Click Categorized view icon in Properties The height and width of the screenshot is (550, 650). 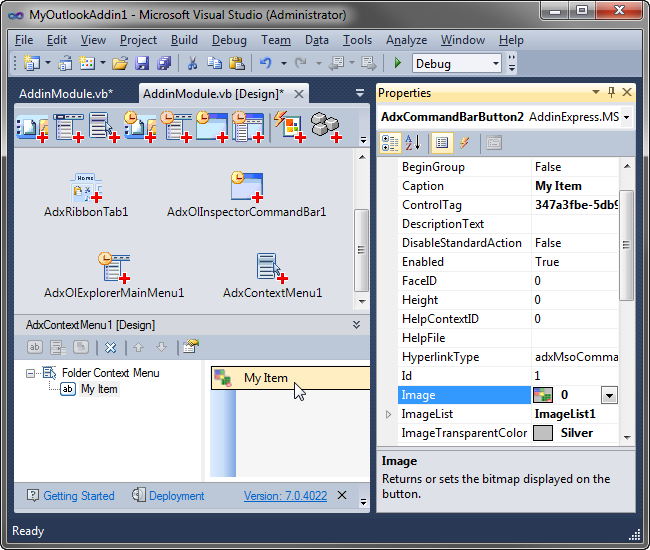(390, 143)
